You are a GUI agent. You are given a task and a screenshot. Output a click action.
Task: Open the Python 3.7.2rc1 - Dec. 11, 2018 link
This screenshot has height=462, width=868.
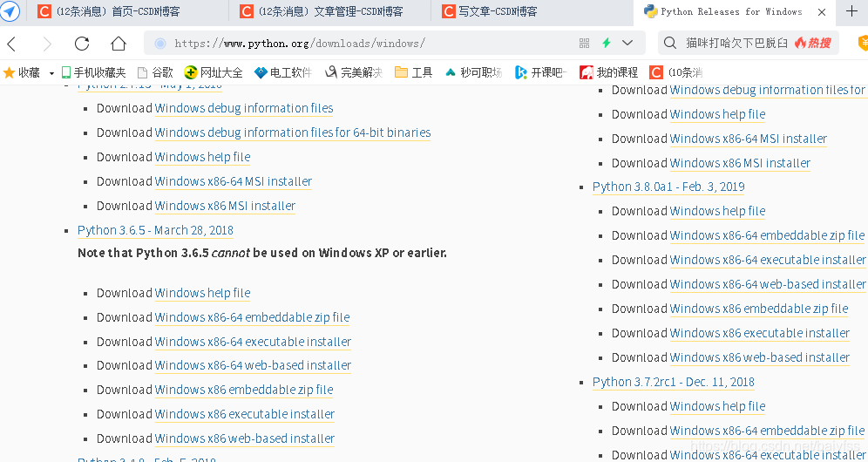click(673, 382)
